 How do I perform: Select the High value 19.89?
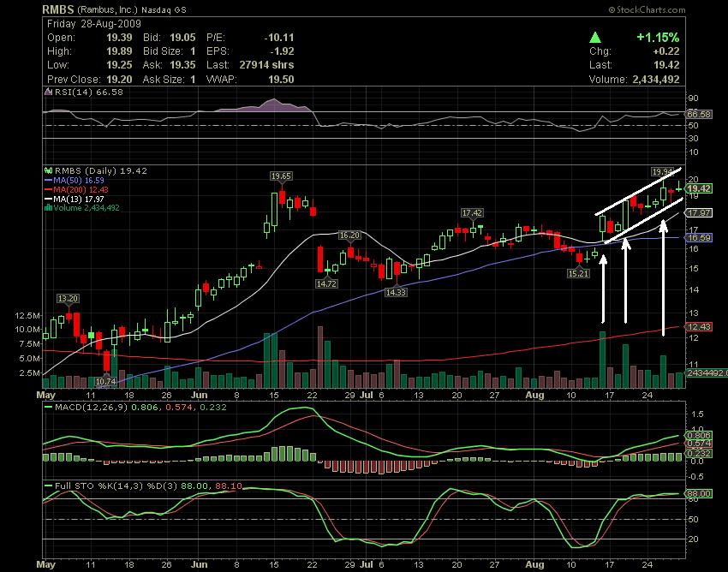tap(119, 51)
